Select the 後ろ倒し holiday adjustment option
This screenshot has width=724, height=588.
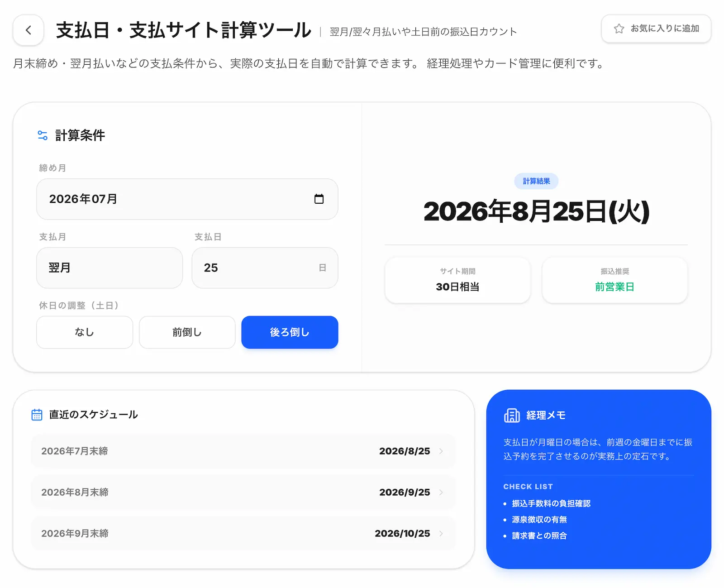(290, 332)
